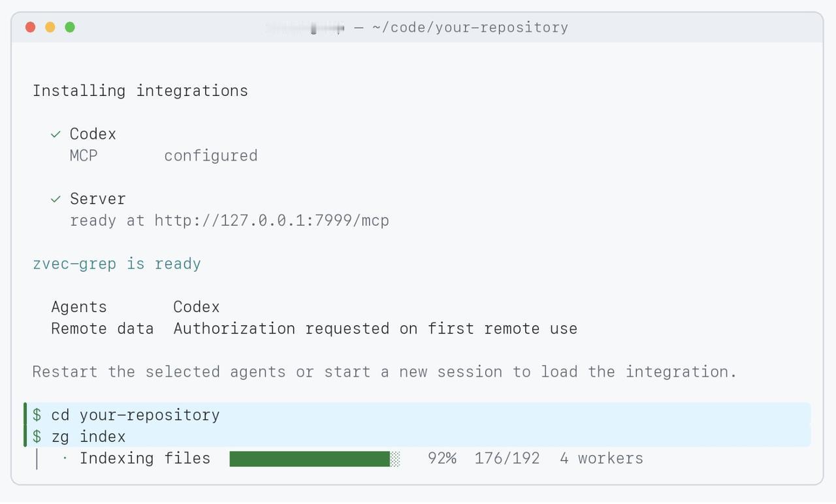Click the 'MCP configured' status line

(x=164, y=155)
